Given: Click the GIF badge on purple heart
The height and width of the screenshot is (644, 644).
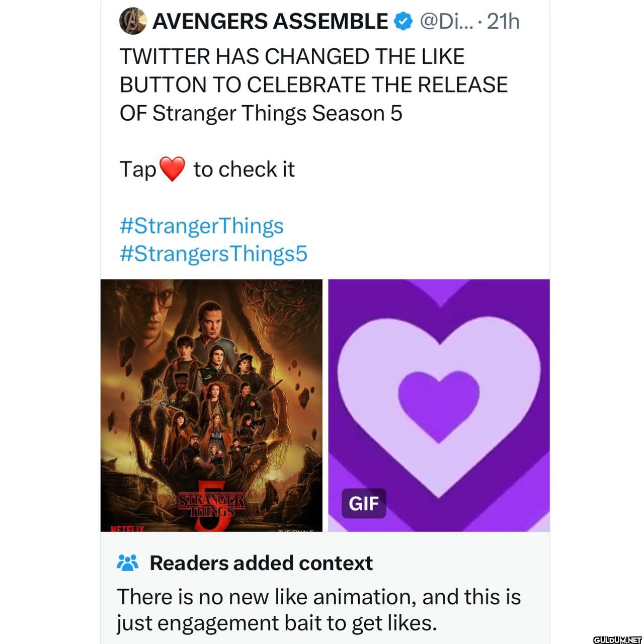Looking at the screenshot, I should pos(364,503).
